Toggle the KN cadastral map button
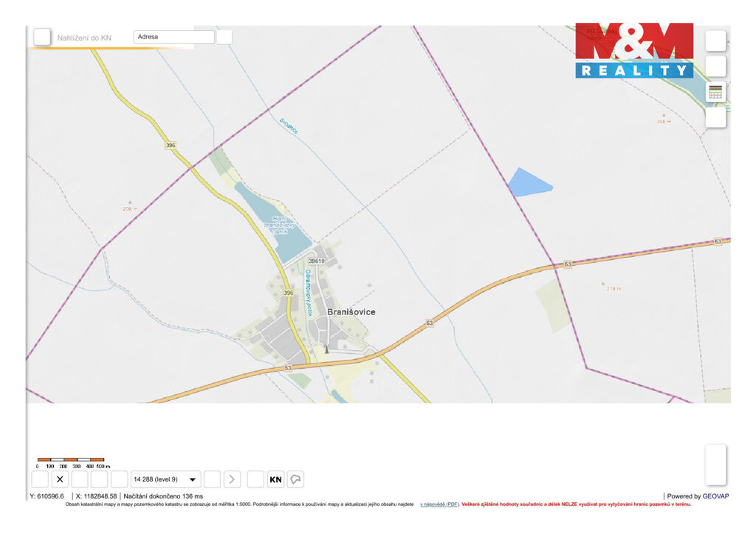756x534 pixels. [x=275, y=479]
